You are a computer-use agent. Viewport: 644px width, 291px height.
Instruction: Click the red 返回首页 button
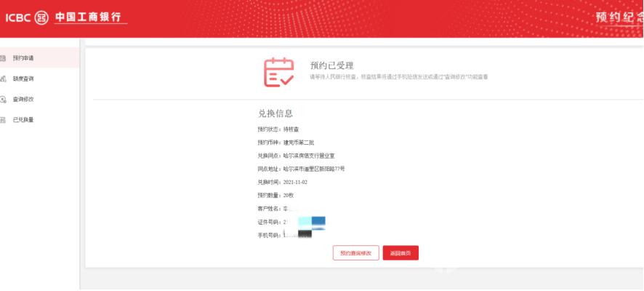[401, 252]
